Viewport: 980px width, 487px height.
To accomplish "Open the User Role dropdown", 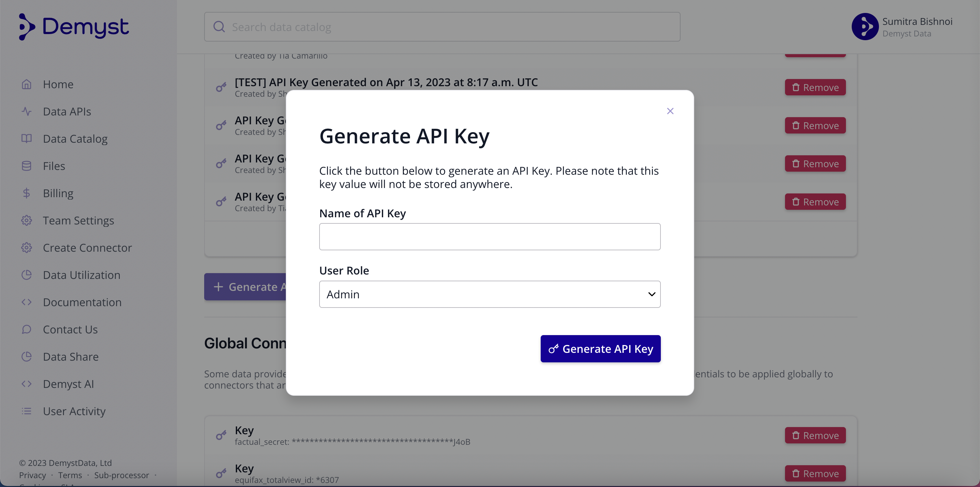I will point(490,294).
